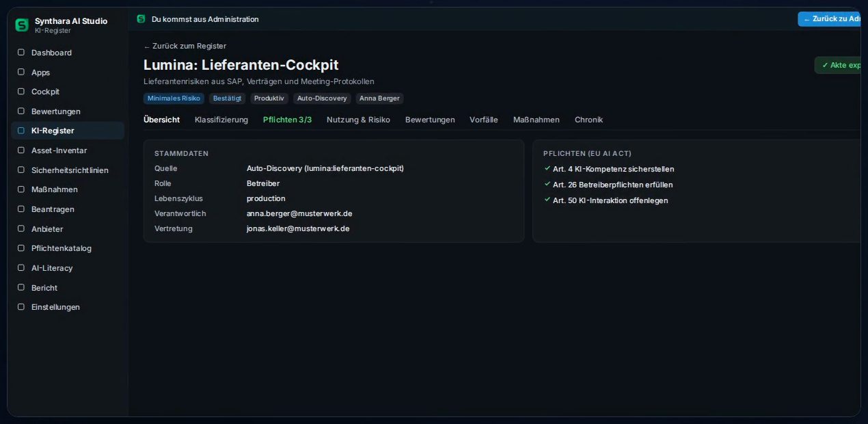Click the Lumina: Lieferanten-Cockpit heading
This screenshot has height=424, width=868.
point(241,65)
